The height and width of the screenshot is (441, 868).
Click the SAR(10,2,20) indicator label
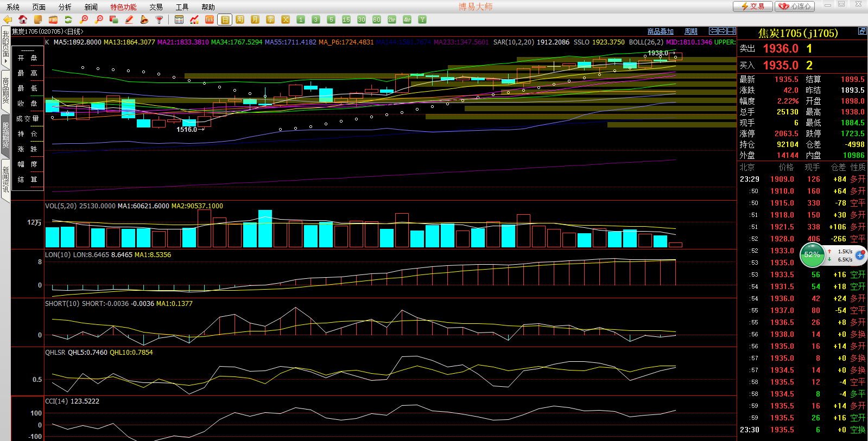click(x=514, y=42)
